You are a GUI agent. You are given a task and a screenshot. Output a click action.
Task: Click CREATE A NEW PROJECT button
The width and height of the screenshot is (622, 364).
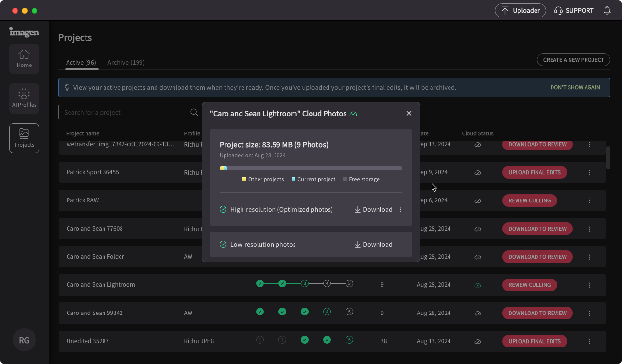click(573, 60)
